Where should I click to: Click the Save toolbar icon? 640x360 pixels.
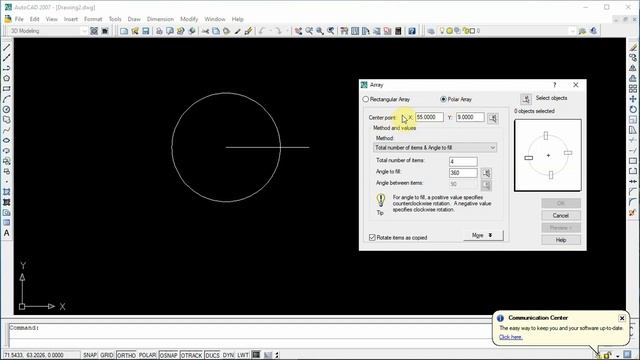[145, 31]
